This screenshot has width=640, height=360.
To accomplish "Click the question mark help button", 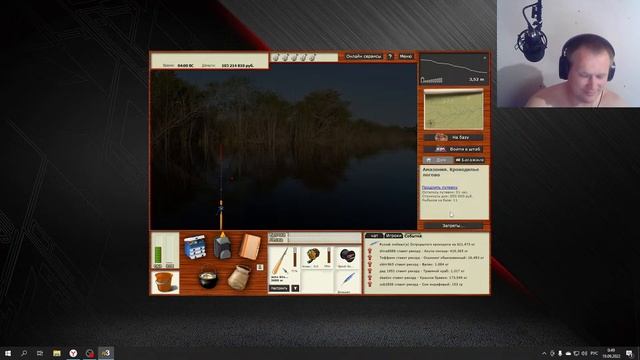I will (x=390, y=56).
